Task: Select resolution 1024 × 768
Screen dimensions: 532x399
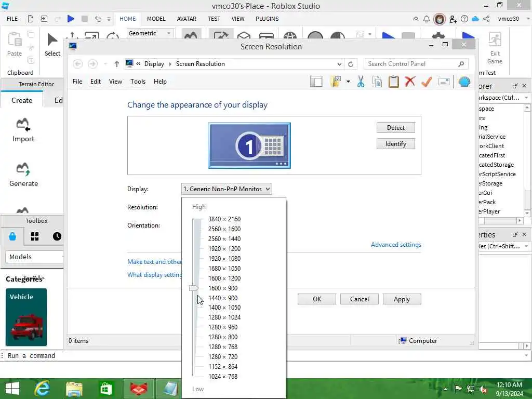Action: click(223, 376)
